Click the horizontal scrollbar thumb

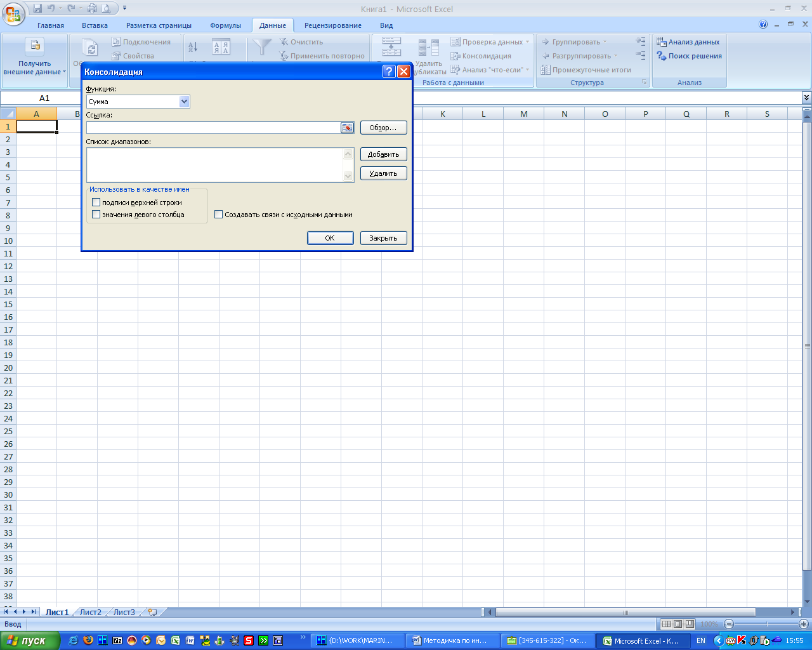[625, 613]
